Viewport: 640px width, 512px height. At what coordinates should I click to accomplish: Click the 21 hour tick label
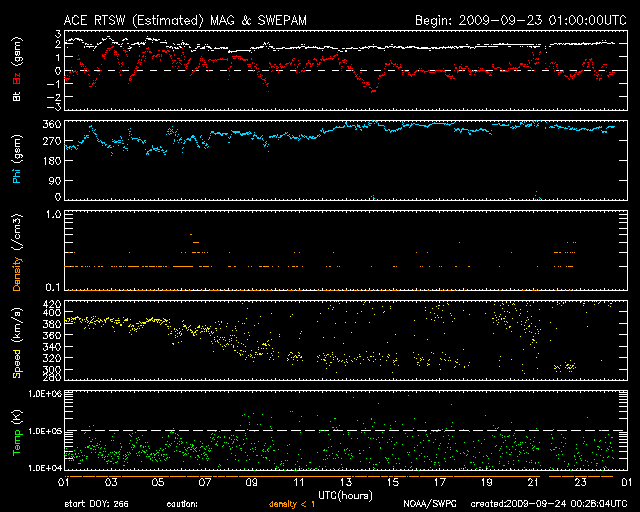532,483
